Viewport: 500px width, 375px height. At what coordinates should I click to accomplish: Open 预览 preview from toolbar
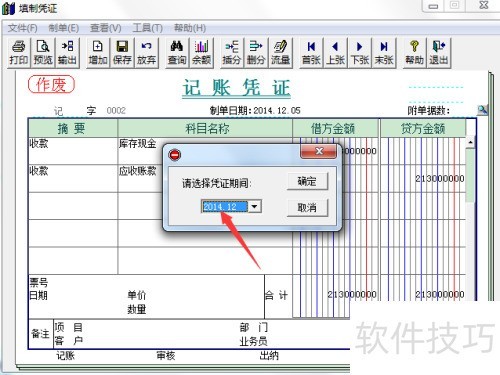(43, 53)
